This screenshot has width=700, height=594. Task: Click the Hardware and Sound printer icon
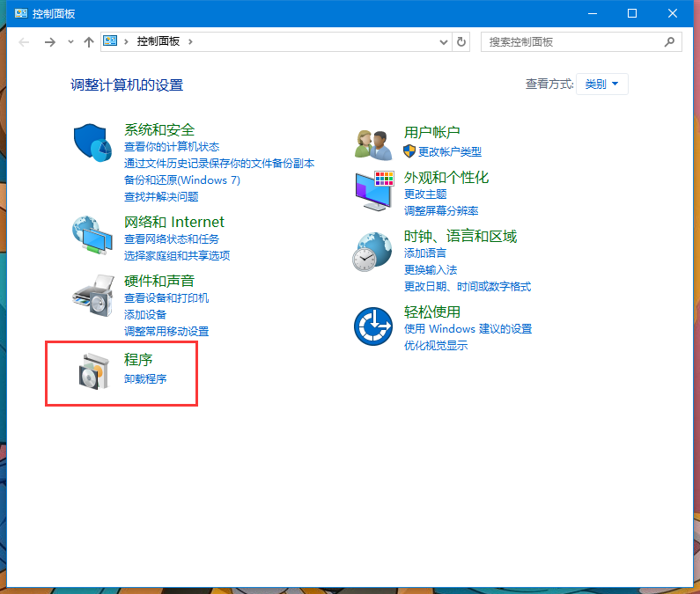(x=92, y=294)
